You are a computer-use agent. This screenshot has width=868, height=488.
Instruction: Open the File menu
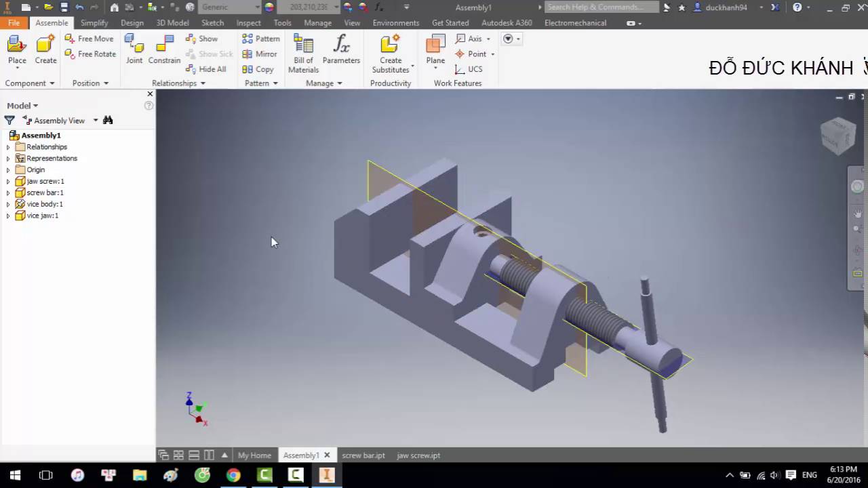point(14,23)
